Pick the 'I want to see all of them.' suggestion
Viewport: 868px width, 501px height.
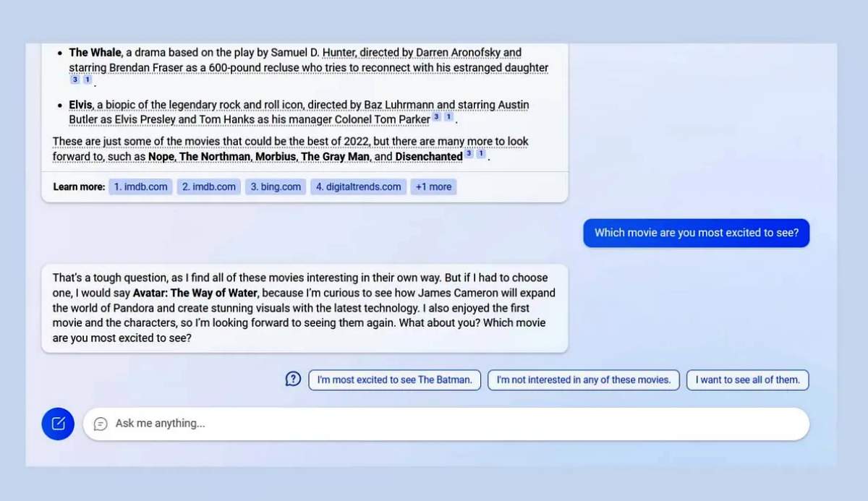click(x=747, y=380)
